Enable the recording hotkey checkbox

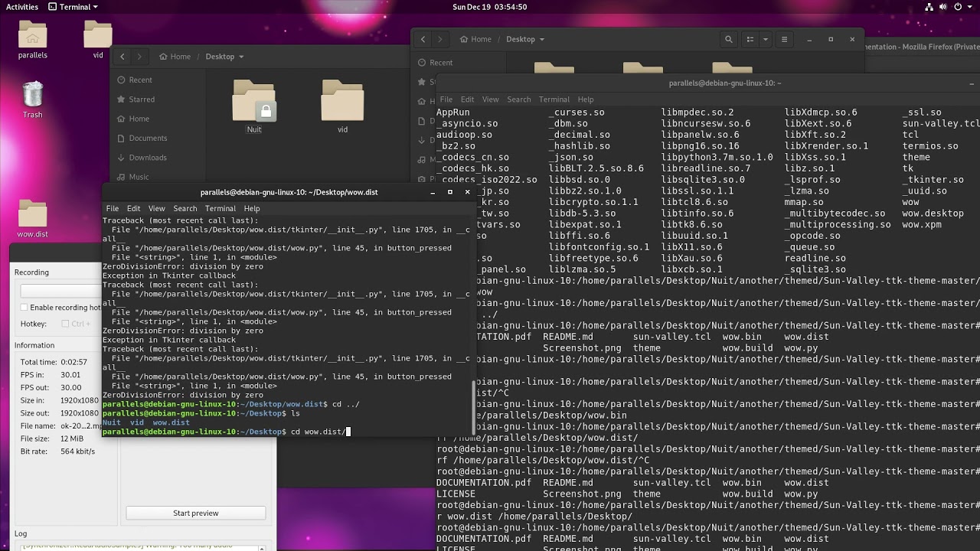coord(24,308)
